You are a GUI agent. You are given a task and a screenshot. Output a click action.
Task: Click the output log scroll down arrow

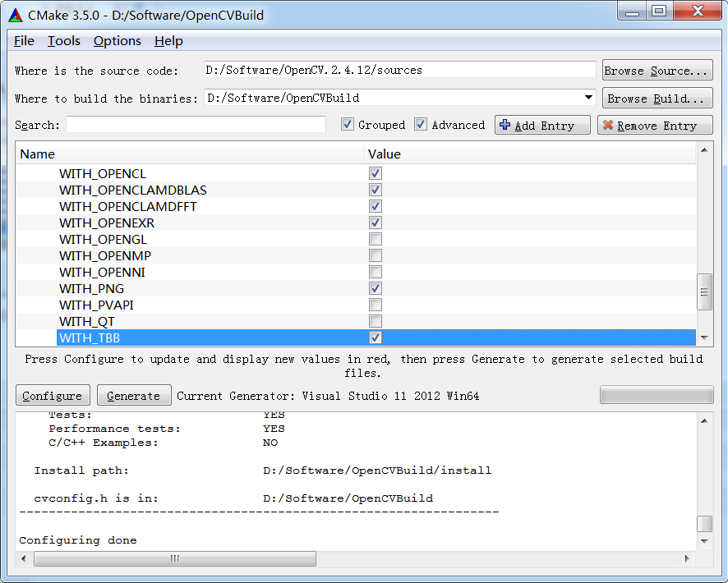click(x=704, y=541)
